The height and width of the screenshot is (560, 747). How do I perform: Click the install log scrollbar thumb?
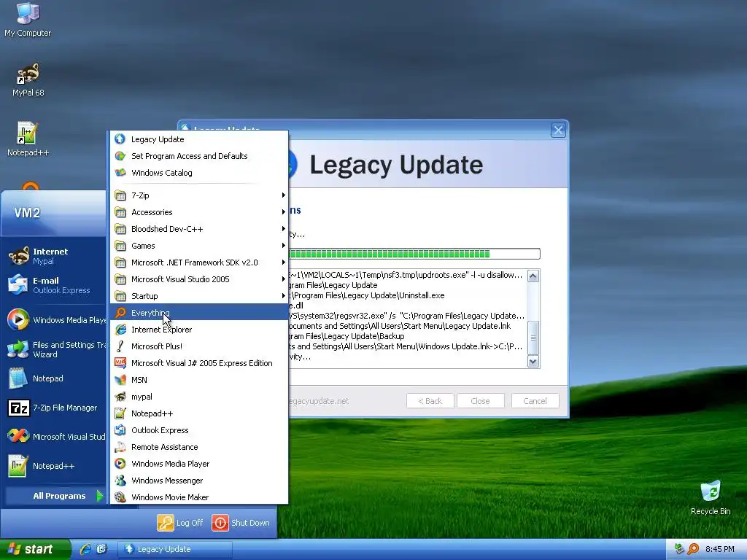[x=533, y=337]
